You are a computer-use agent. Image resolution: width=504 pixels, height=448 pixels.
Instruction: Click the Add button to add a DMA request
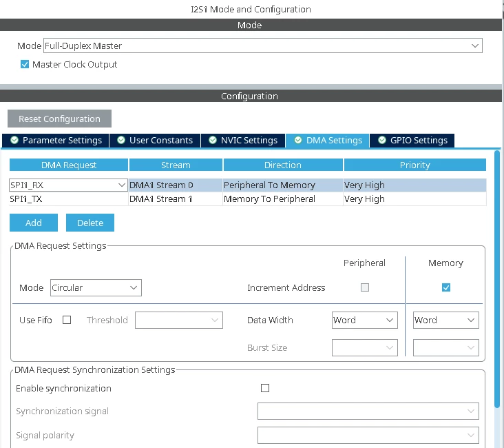34,223
